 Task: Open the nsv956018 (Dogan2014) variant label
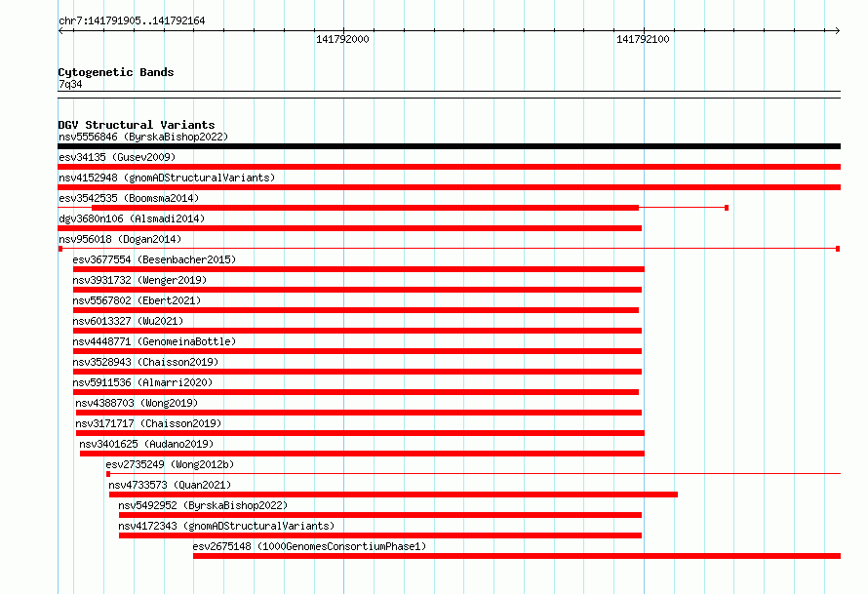[120, 239]
